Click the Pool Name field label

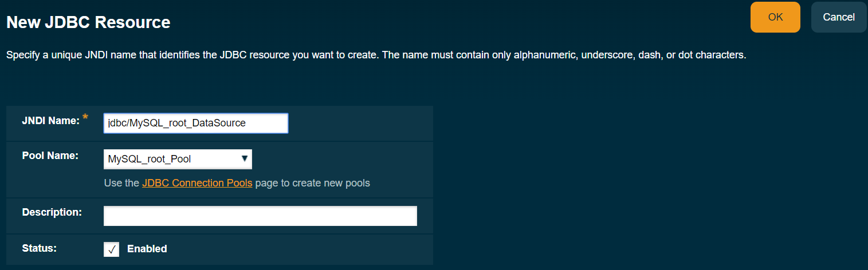(50, 155)
